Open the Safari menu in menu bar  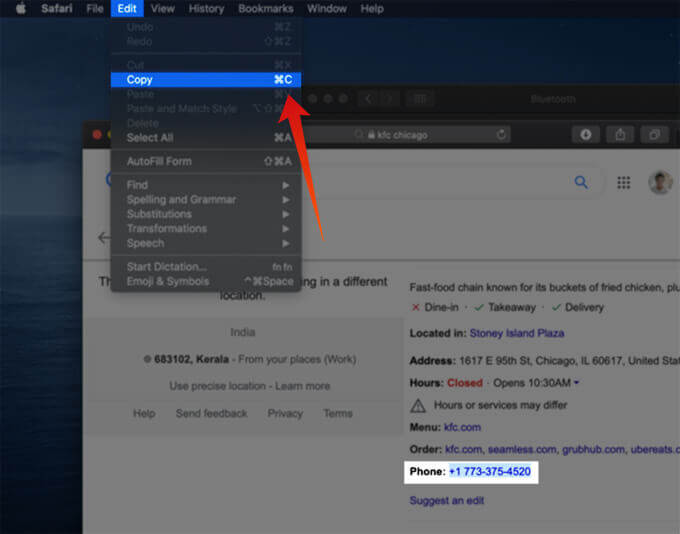pos(57,9)
